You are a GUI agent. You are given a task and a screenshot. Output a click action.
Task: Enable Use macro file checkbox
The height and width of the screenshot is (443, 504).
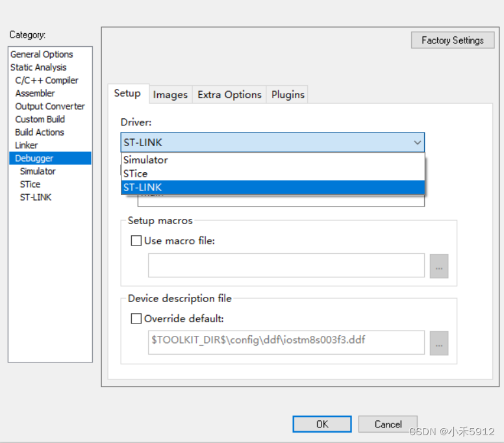136,241
